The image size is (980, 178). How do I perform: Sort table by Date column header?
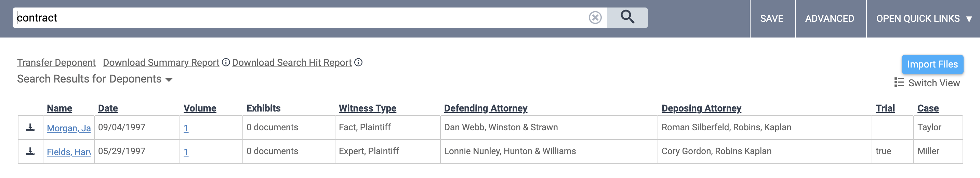tap(108, 108)
